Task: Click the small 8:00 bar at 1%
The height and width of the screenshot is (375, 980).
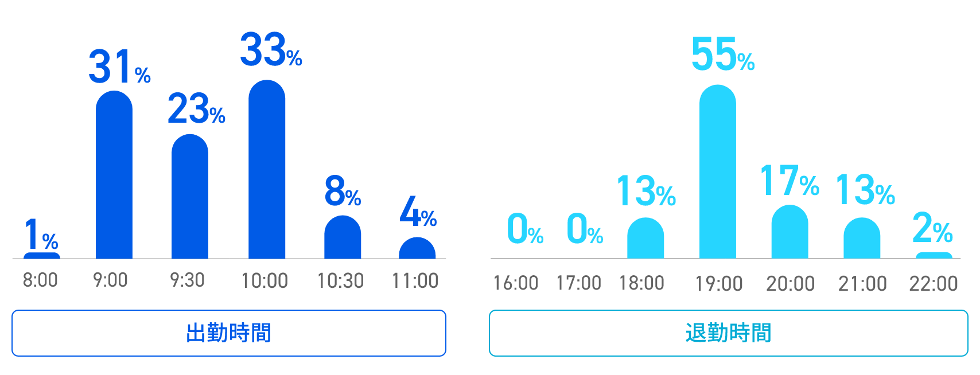Action: (x=42, y=256)
